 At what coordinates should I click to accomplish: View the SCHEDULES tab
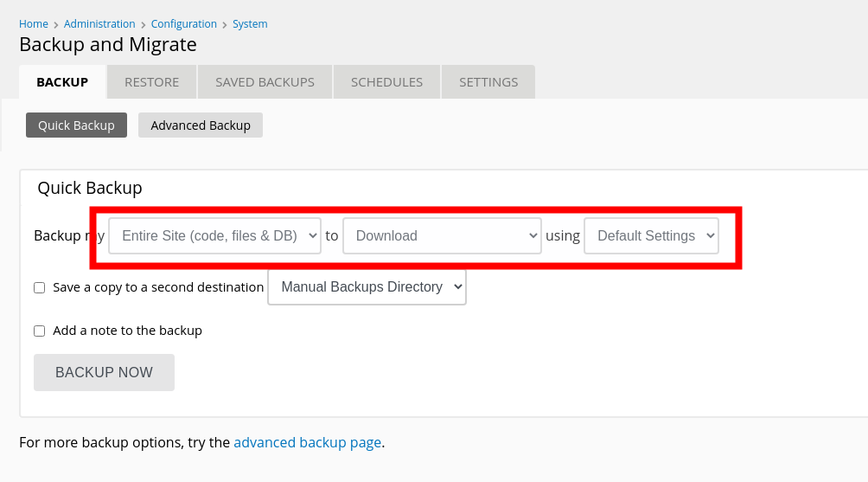[386, 82]
